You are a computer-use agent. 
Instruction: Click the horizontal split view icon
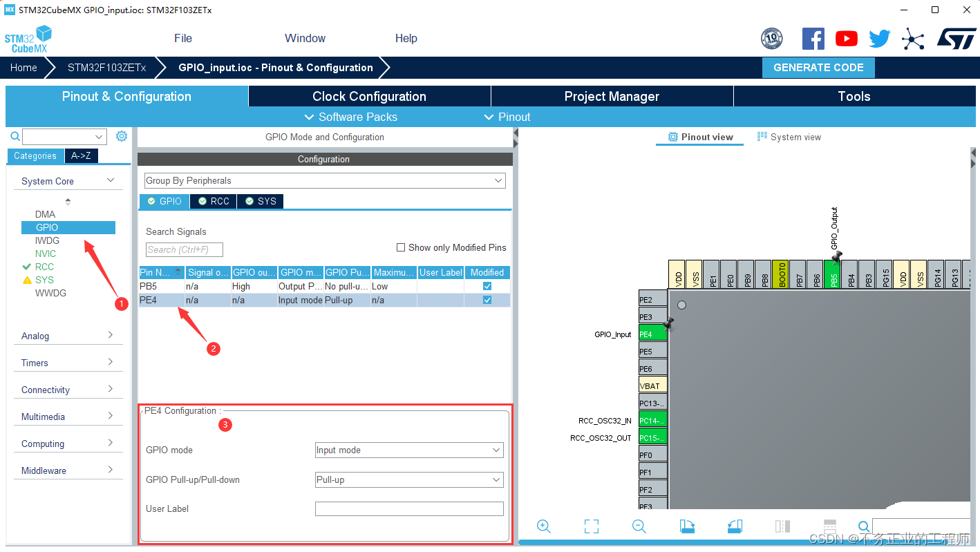pyautogui.click(x=830, y=526)
